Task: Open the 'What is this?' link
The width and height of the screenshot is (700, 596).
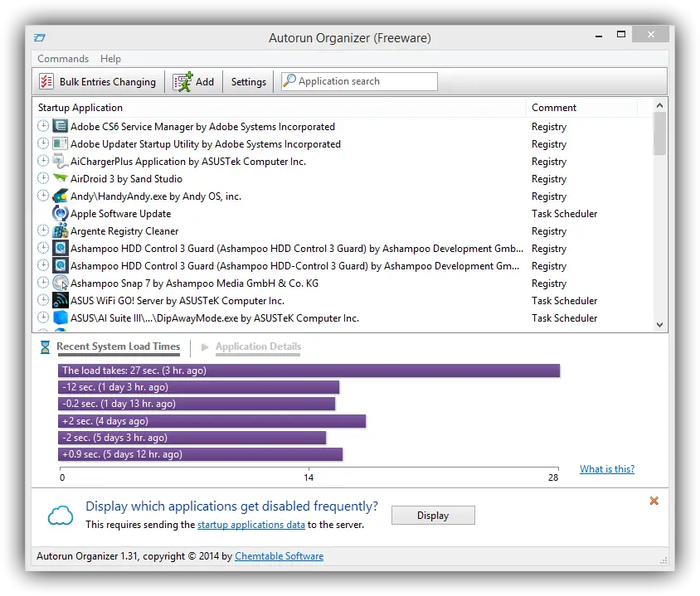Action: pos(607,469)
